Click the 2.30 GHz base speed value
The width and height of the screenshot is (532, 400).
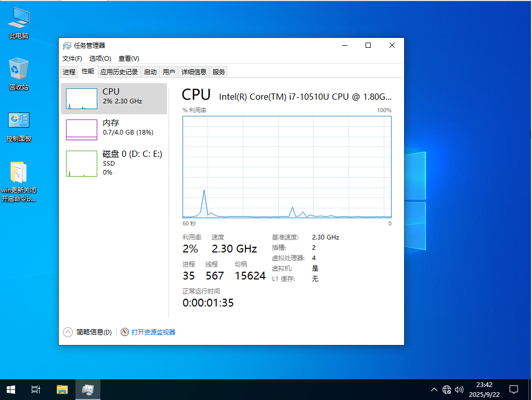326,237
